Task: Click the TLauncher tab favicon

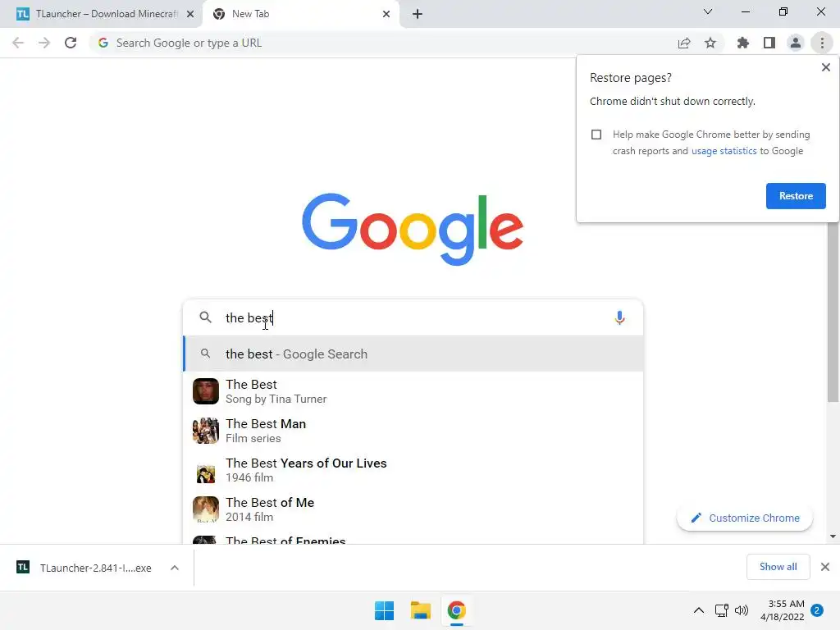Action: coord(23,14)
